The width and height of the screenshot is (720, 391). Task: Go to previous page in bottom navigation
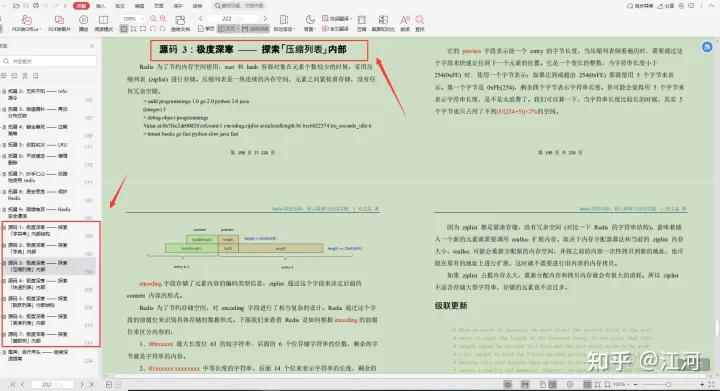pos(22,385)
